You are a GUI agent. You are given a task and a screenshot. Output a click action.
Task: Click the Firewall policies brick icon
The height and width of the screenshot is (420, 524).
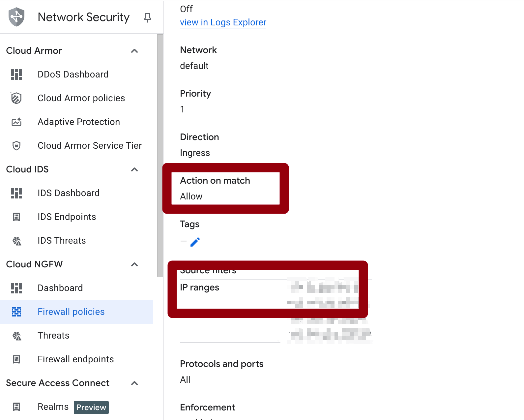(16, 312)
